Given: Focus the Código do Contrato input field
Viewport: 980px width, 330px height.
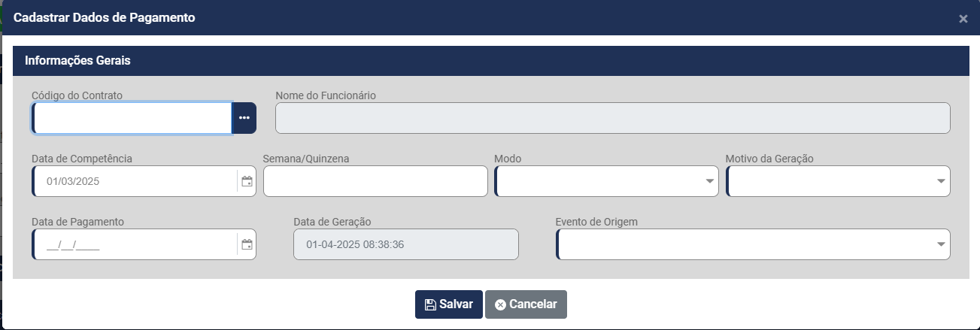Looking at the screenshot, I should point(132,118).
